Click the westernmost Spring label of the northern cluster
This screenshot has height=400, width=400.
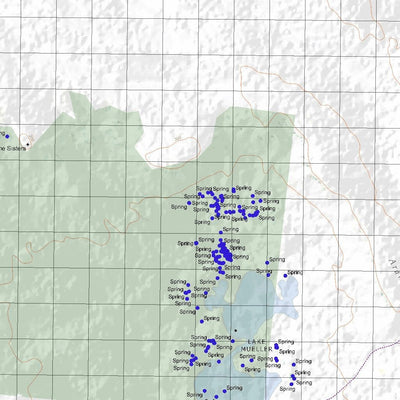(x=179, y=207)
